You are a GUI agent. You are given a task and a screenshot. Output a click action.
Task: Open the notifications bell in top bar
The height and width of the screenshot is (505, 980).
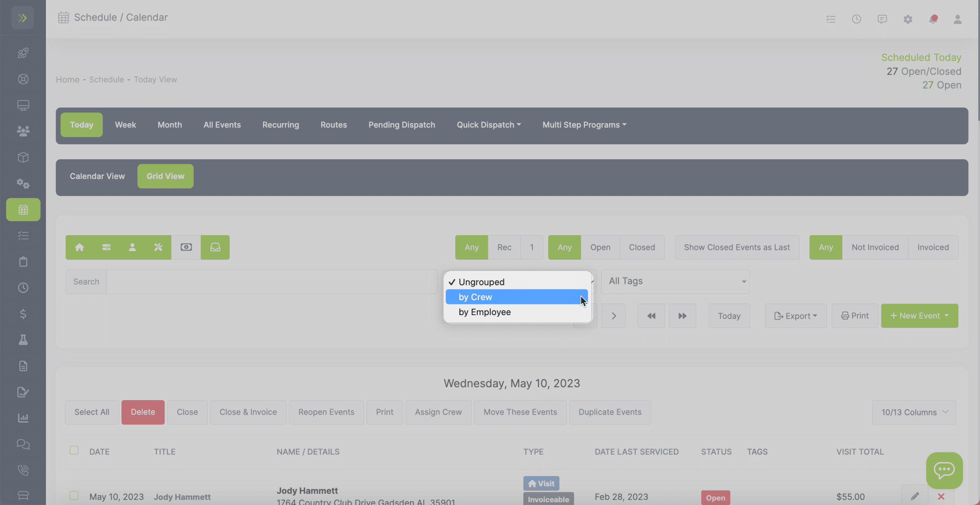click(x=933, y=19)
